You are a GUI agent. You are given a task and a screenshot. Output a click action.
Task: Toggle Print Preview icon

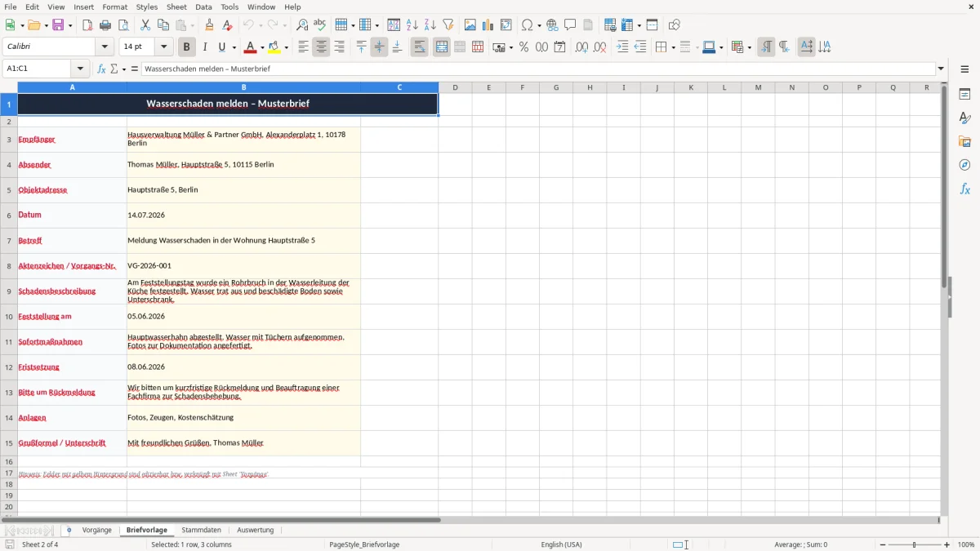click(x=123, y=25)
